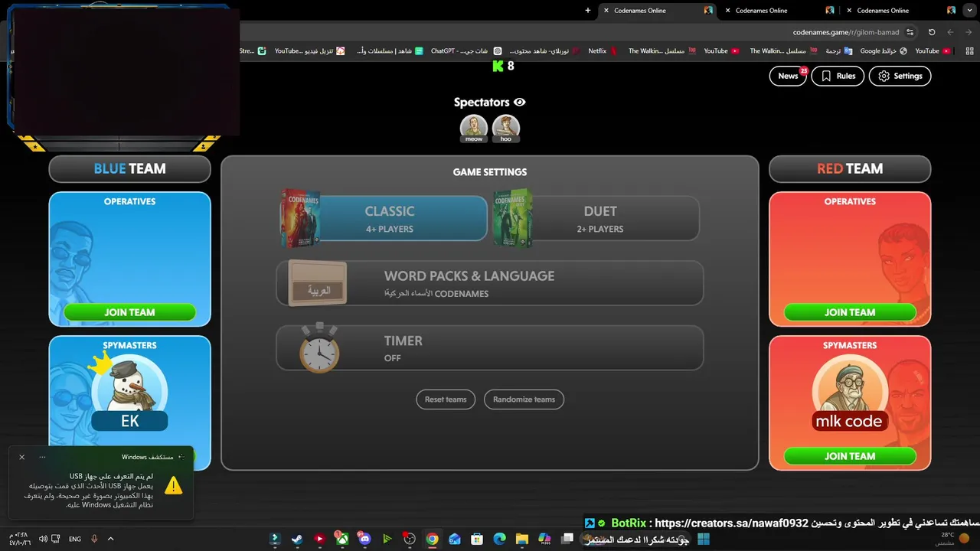Open a new browser tab
Viewport: 980px width, 551px height.
588,11
